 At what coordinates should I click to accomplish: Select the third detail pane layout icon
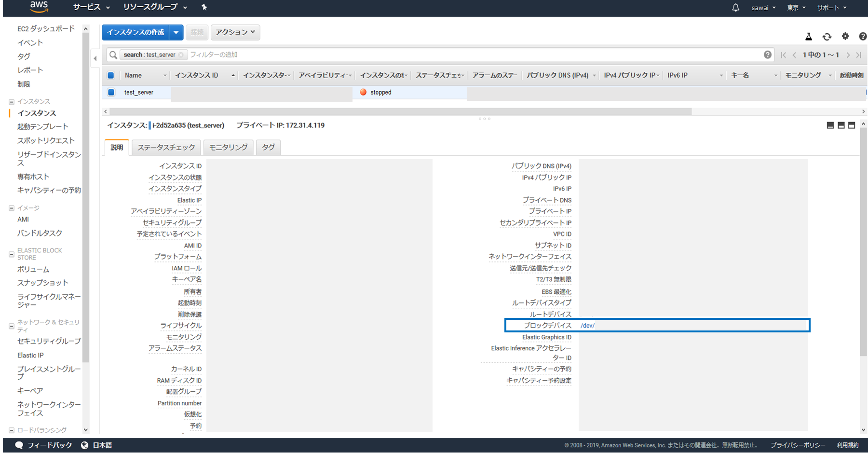pos(852,125)
